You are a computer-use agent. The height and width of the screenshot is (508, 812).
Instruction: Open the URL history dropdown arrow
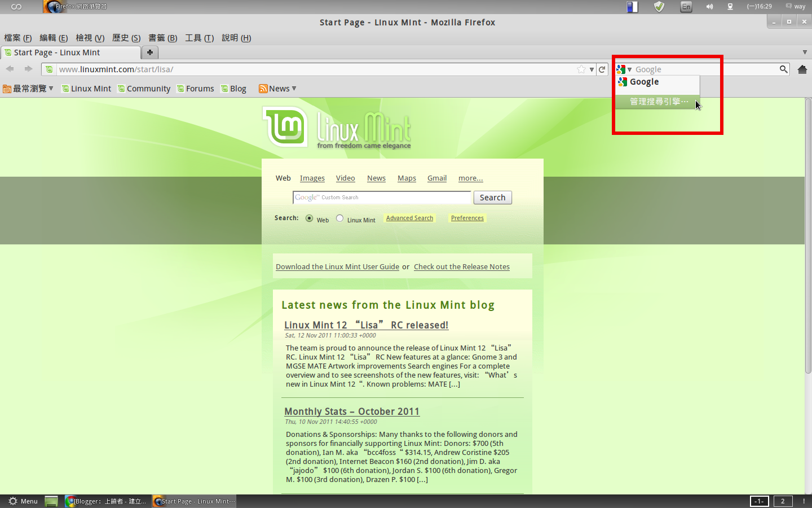point(592,69)
